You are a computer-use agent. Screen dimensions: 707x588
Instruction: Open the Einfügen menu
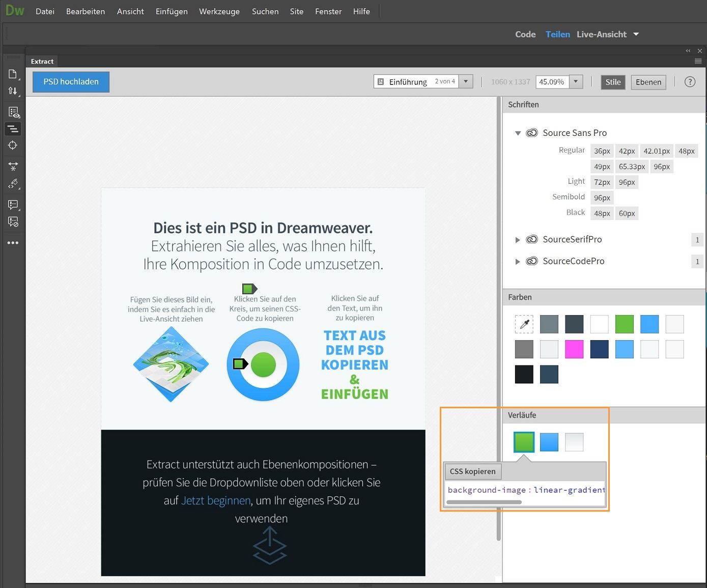(172, 11)
